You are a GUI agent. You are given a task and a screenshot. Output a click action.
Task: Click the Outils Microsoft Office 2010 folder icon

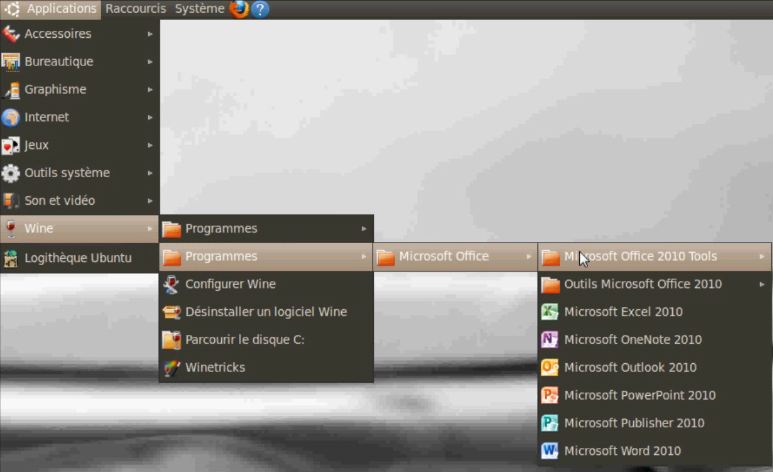550,285
